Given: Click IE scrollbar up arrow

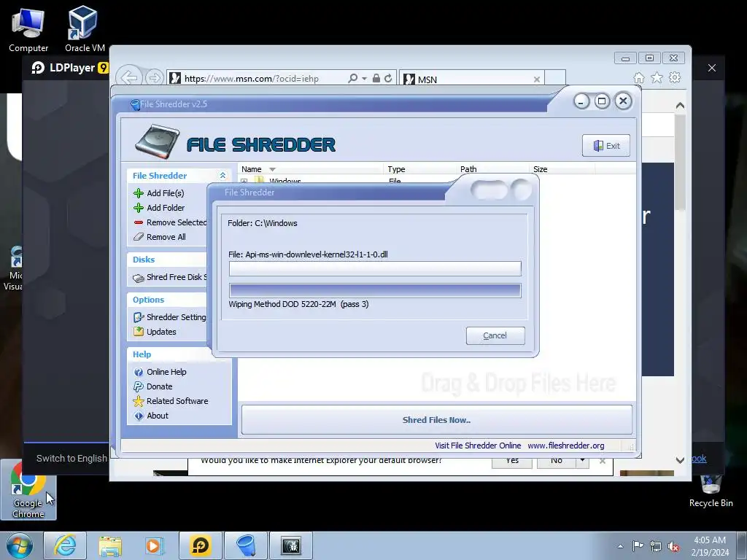Looking at the screenshot, I should pos(681,106).
